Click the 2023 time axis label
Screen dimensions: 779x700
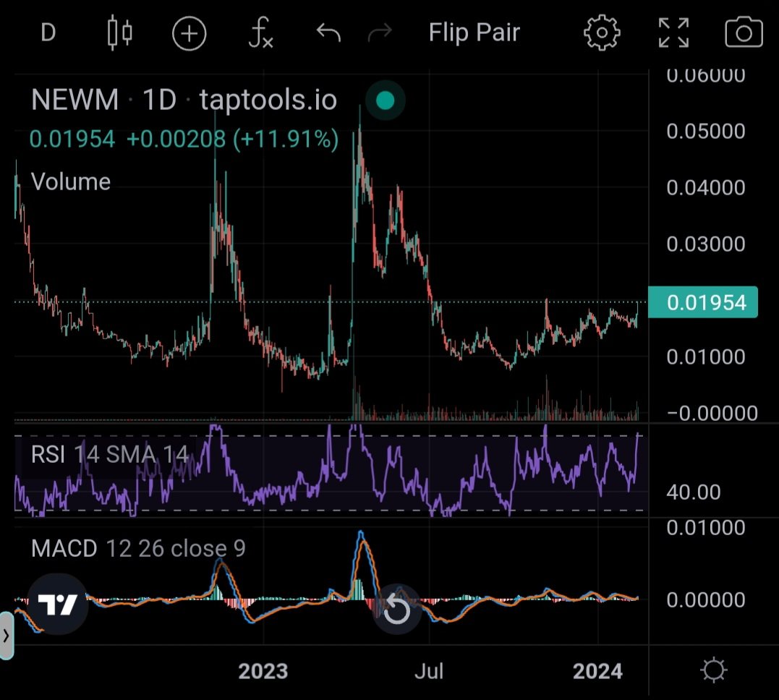click(x=263, y=671)
